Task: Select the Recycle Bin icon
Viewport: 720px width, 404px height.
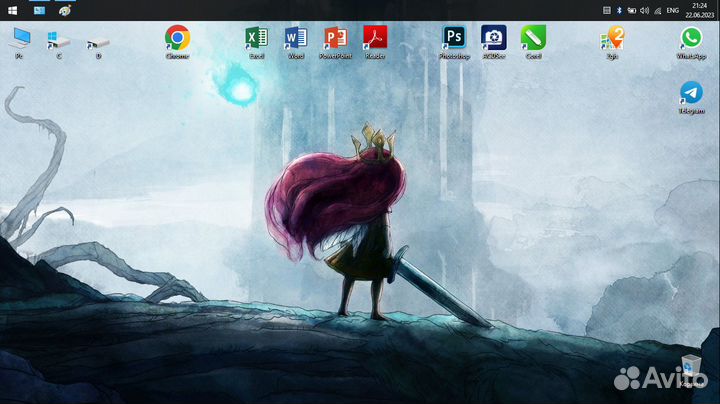Action: pos(691,370)
